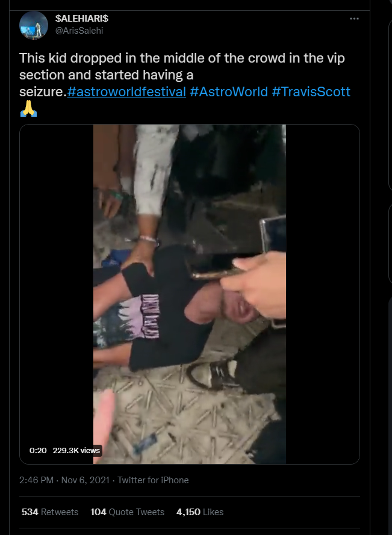Click the folded hands prayer emoji
The height and width of the screenshot is (535, 392).
coord(28,108)
